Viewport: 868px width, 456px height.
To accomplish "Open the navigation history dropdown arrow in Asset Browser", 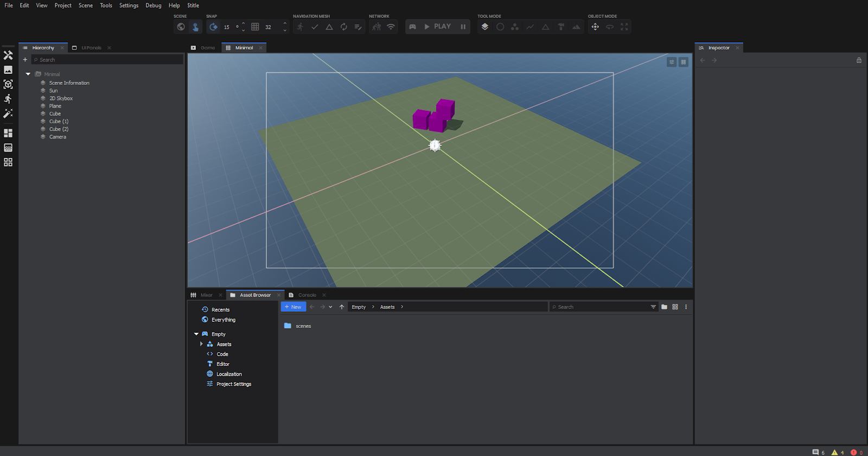I will (330, 307).
